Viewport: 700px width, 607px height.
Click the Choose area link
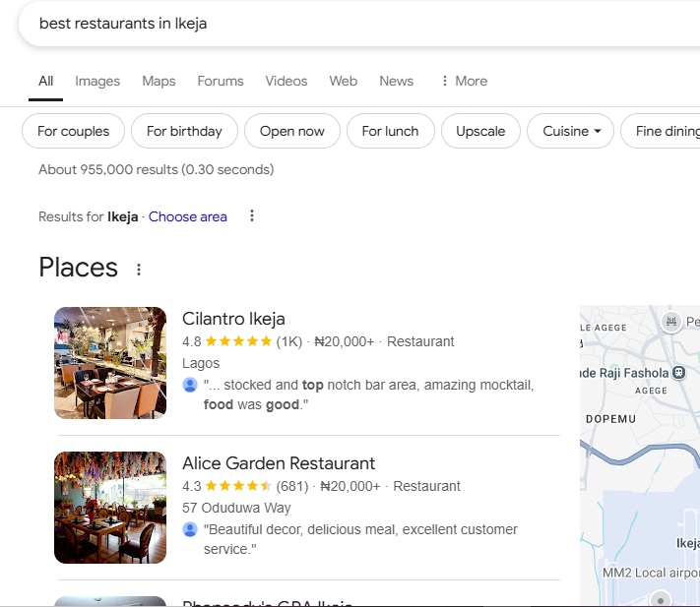pyautogui.click(x=187, y=216)
